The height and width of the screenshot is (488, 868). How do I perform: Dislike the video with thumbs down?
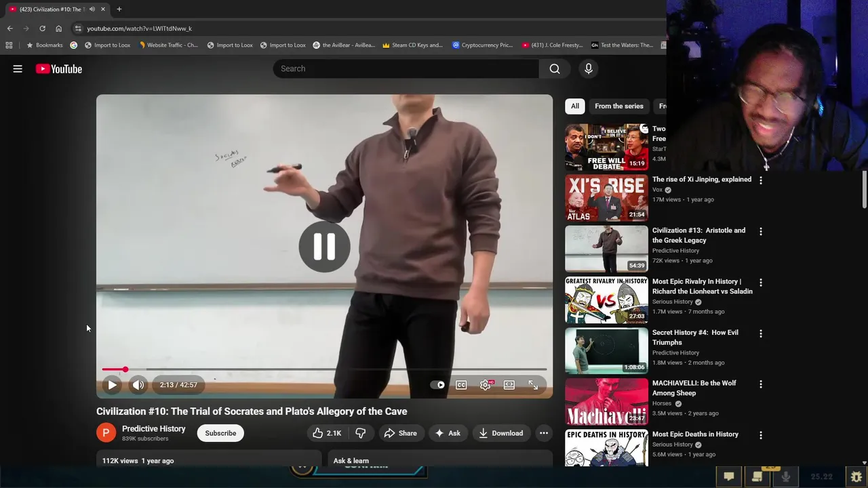(361, 433)
